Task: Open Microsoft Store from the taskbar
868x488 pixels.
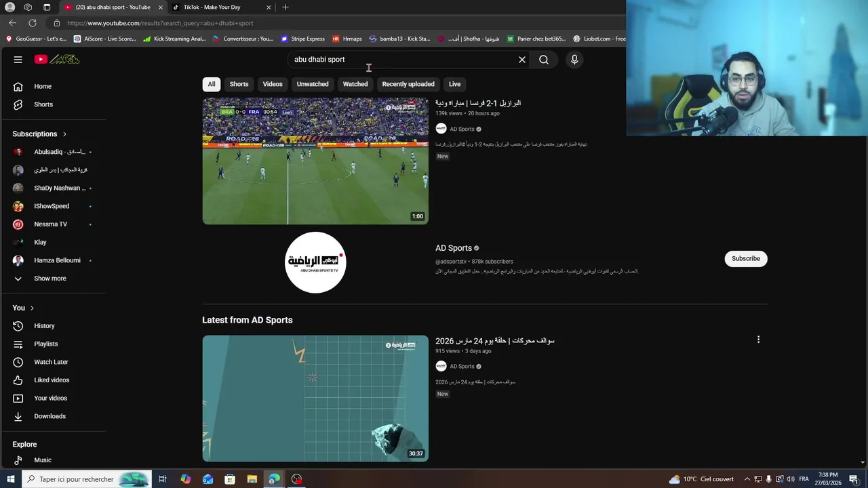Action: tap(230, 479)
